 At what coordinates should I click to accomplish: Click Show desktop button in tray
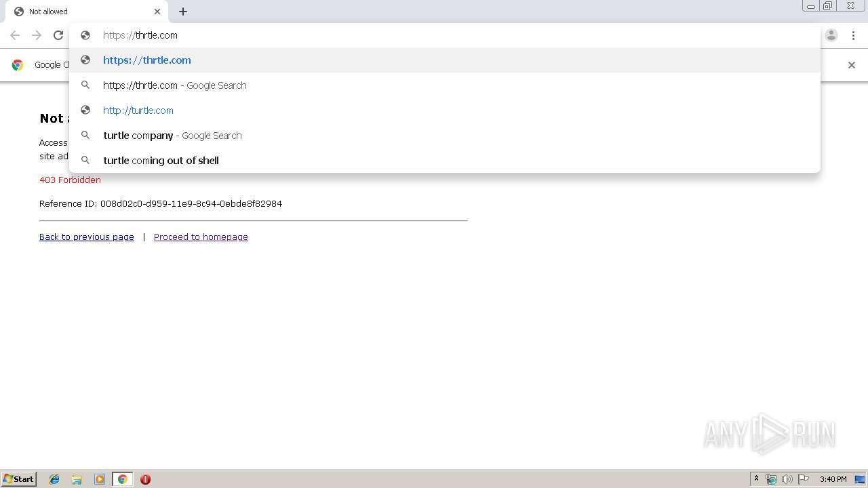point(859,479)
